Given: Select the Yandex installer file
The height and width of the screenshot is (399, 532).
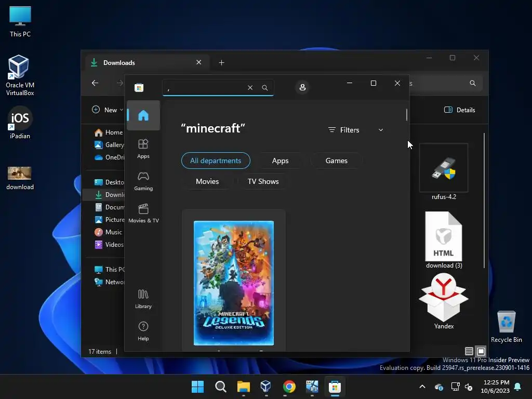Looking at the screenshot, I should [444, 302].
